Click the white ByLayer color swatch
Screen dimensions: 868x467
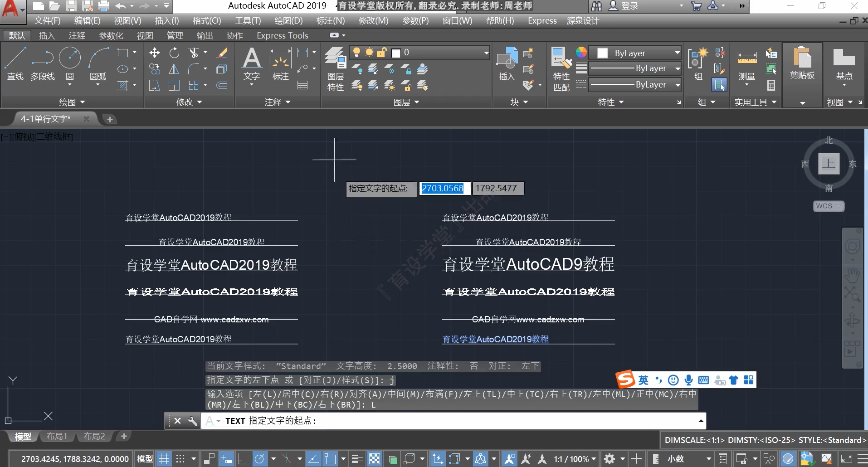point(603,53)
